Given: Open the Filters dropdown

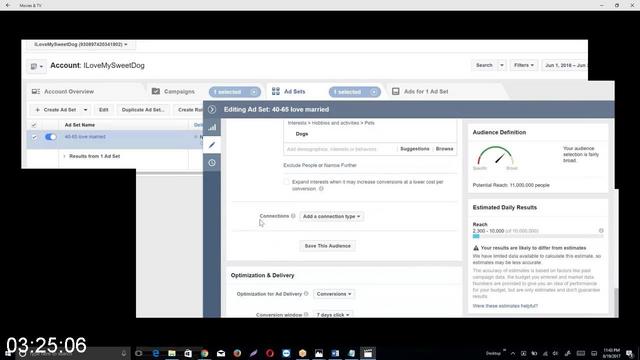Looking at the screenshot, I should [524, 65].
